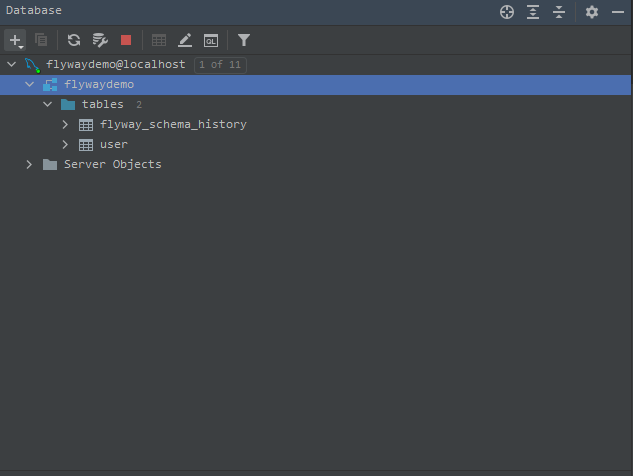633x476 pixels.
Task: Select the flywaydemo schema row
Action: point(315,85)
